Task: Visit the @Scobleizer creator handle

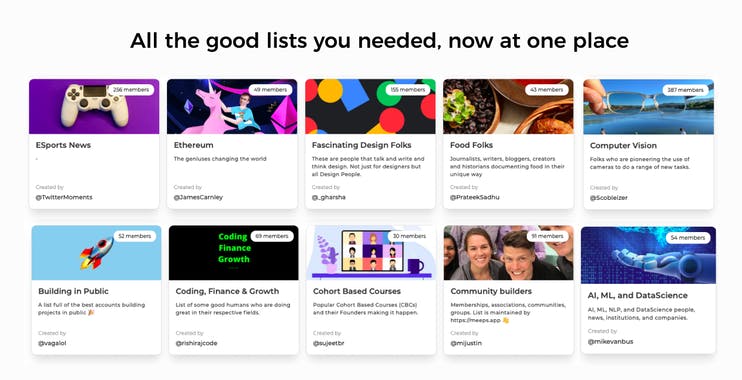Action: coord(609,198)
